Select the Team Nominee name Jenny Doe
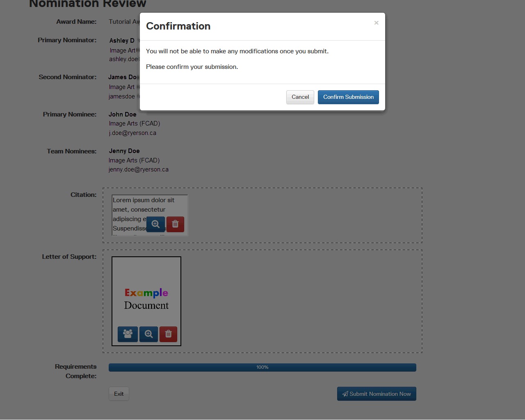525x420 pixels. coord(124,151)
